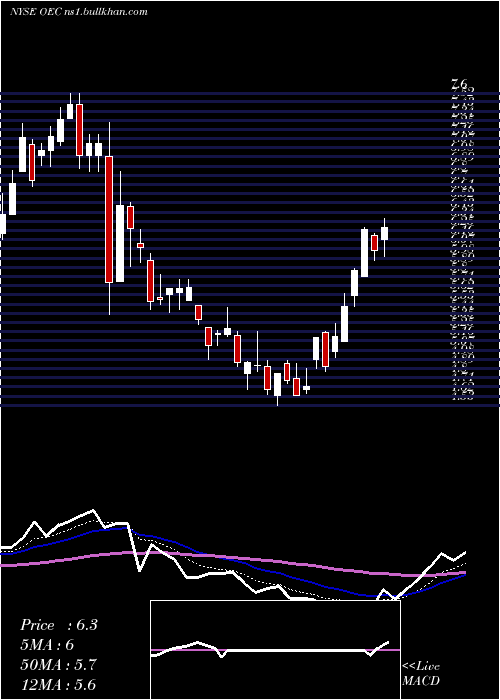Click the MACD inset chart box
This screenshot has width=500, height=700.
click(275, 650)
